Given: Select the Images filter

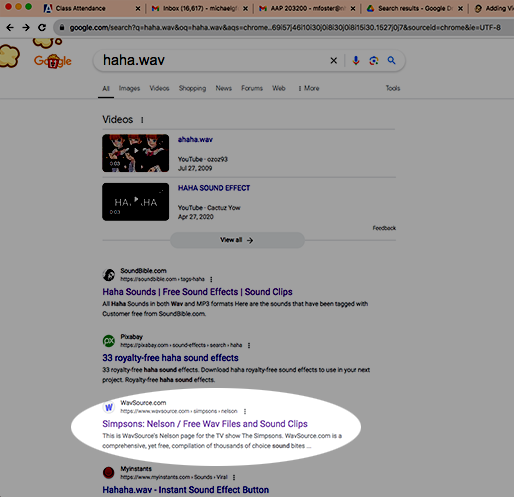Looking at the screenshot, I should (x=129, y=88).
